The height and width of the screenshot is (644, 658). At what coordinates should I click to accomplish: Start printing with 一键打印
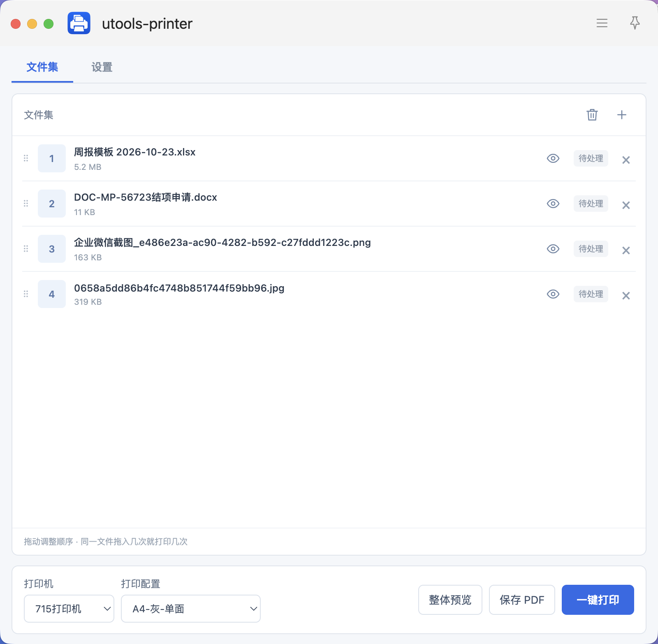pyautogui.click(x=598, y=600)
